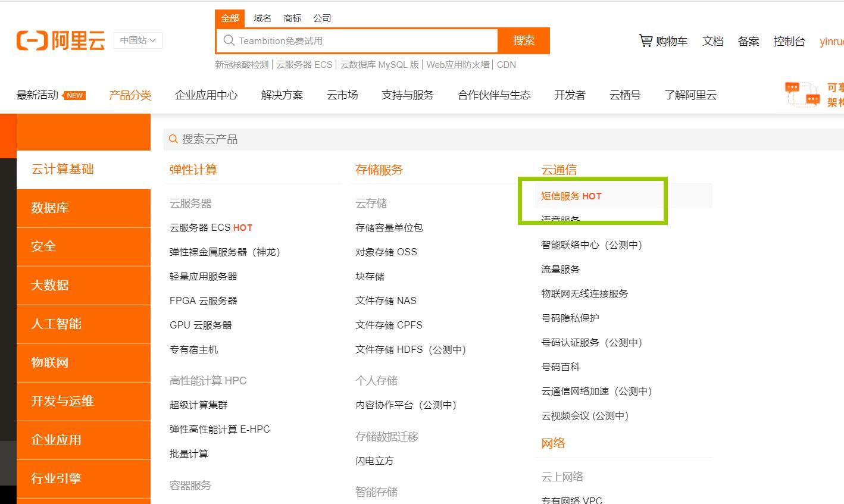Open 企业应用中心 menu item
844x504 pixels.
pyautogui.click(x=207, y=95)
